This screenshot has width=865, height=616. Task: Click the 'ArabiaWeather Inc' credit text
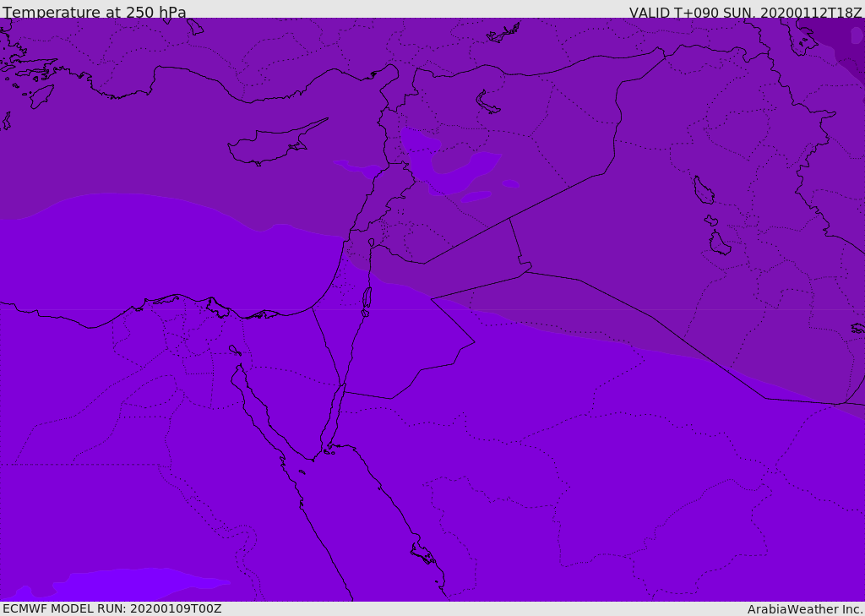[x=804, y=609]
